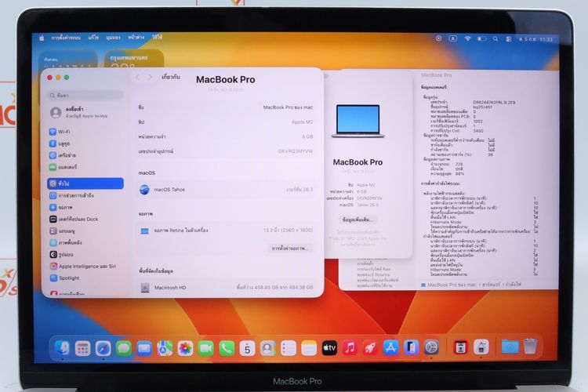Click the built-in Retina display row
The width and height of the screenshot is (588, 392).
226,230
